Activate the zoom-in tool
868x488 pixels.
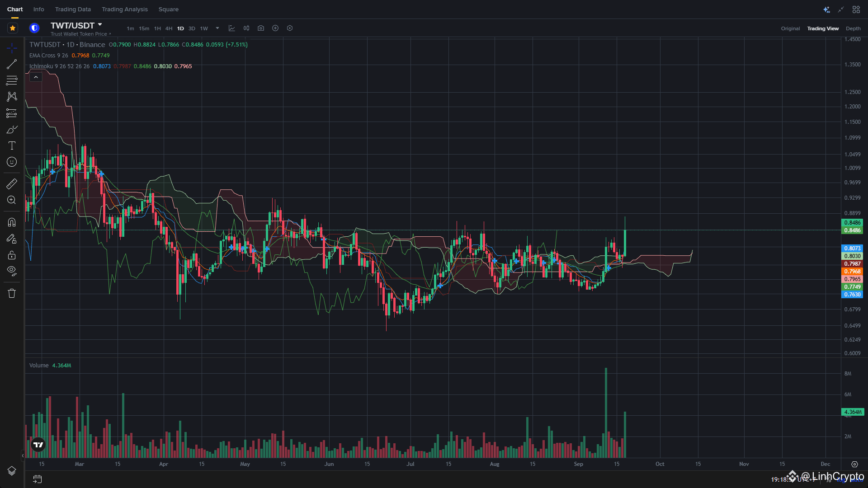(12, 199)
